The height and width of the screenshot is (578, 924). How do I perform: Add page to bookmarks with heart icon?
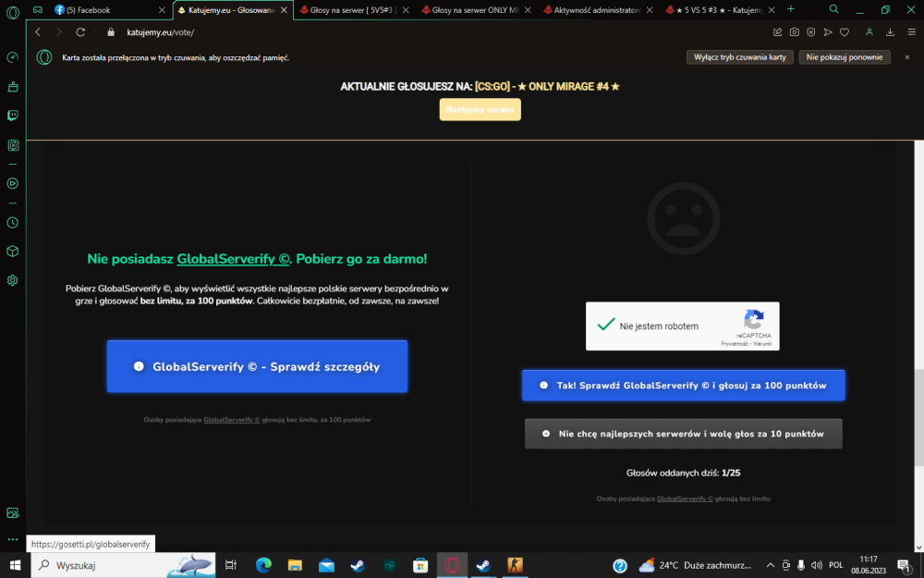coord(845,31)
